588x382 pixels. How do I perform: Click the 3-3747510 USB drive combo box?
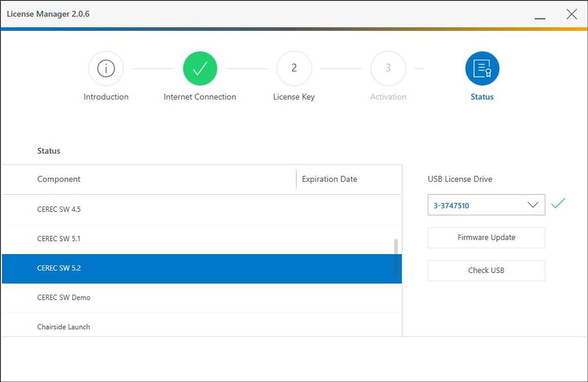coord(475,205)
